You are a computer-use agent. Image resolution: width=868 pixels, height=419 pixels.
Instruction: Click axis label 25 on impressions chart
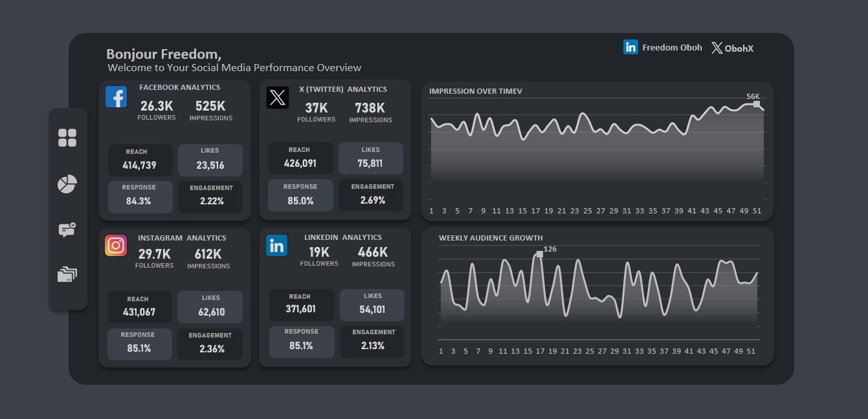587,211
